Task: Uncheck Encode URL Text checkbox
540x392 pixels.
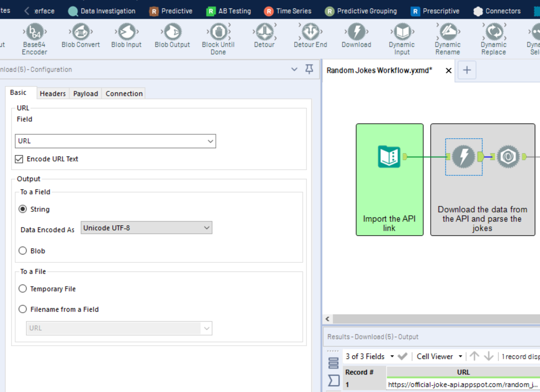Action: pos(20,159)
